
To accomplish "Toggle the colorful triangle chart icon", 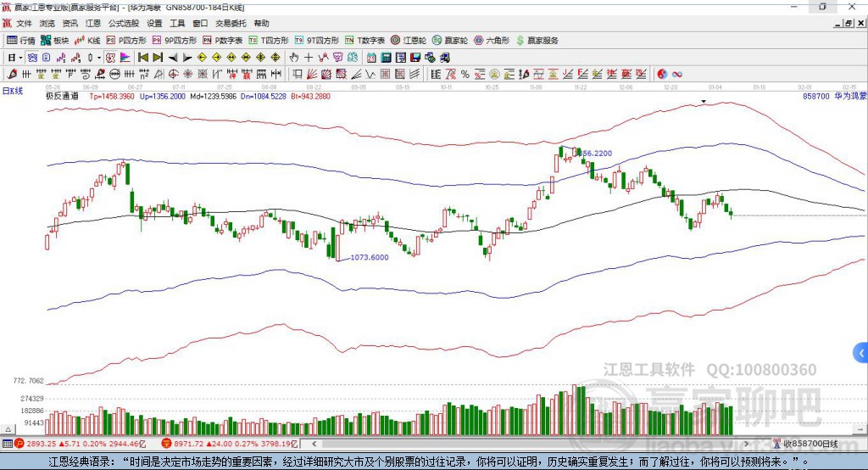I will pyautogui.click(x=125, y=57).
